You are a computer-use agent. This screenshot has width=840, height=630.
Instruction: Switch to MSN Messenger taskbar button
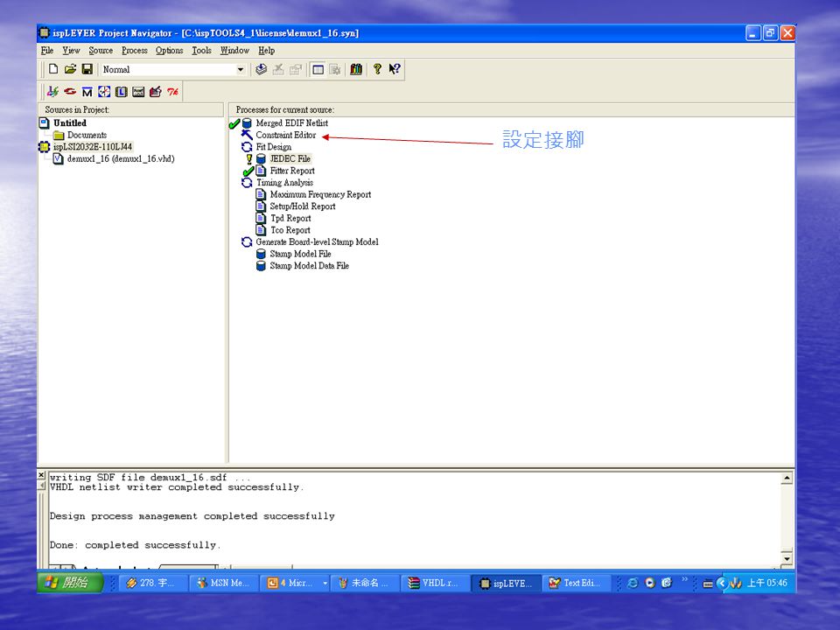pyautogui.click(x=224, y=583)
